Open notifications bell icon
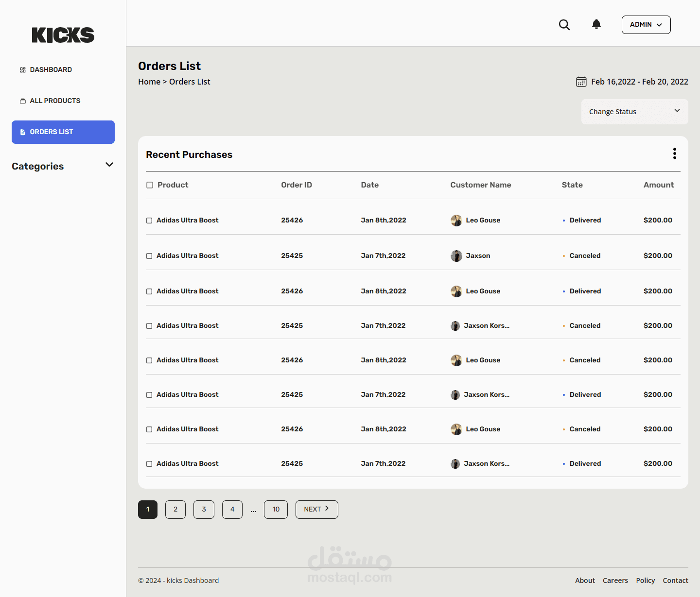Screen dimensions: 700x597 pyautogui.click(x=596, y=24)
